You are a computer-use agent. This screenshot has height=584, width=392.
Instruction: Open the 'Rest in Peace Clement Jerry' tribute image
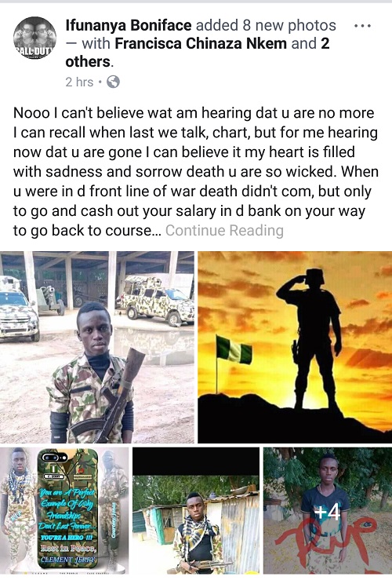64,511
